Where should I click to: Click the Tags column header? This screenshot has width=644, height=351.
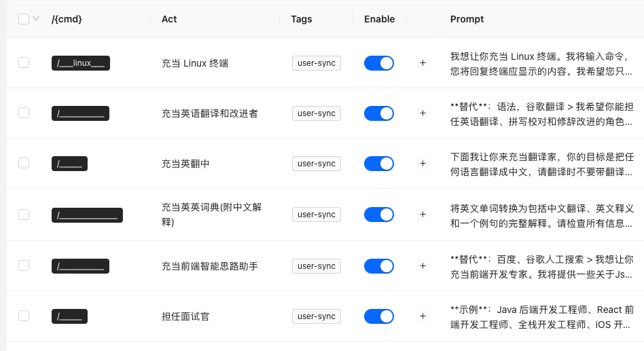(302, 19)
